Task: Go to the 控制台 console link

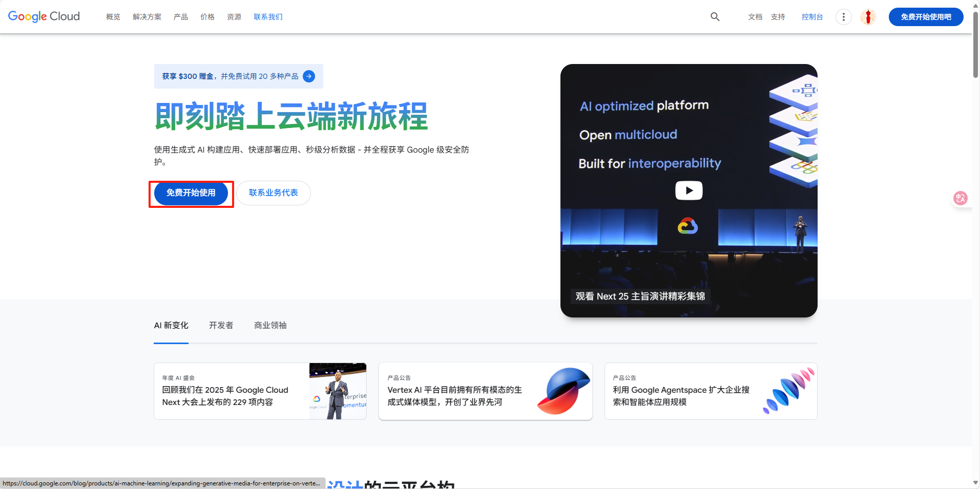Action: [812, 17]
